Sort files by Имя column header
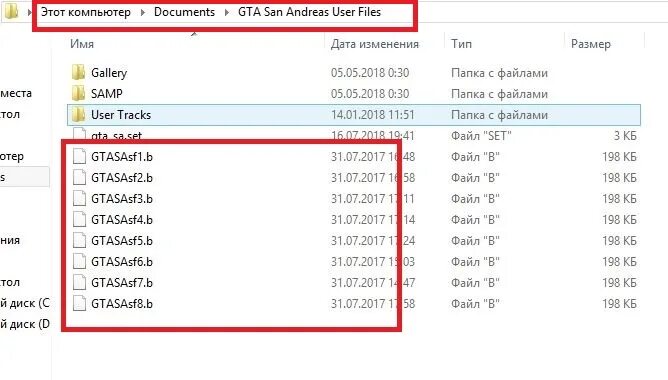 tap(82, 44)
